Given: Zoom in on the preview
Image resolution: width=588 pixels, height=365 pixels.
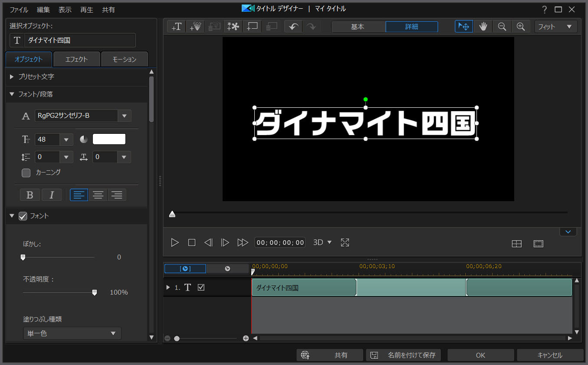Looking at the screenshot, I should (521, 27).
